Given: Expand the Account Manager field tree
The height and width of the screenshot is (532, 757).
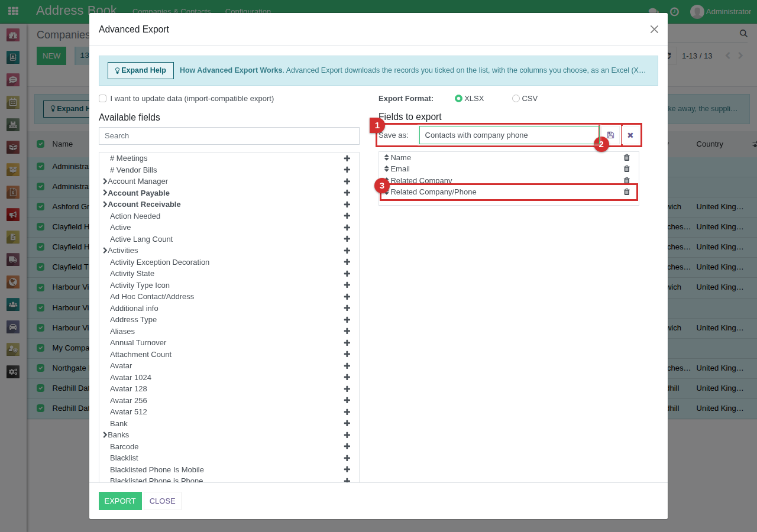Looking at the screenshot, I should pos(105,181).
